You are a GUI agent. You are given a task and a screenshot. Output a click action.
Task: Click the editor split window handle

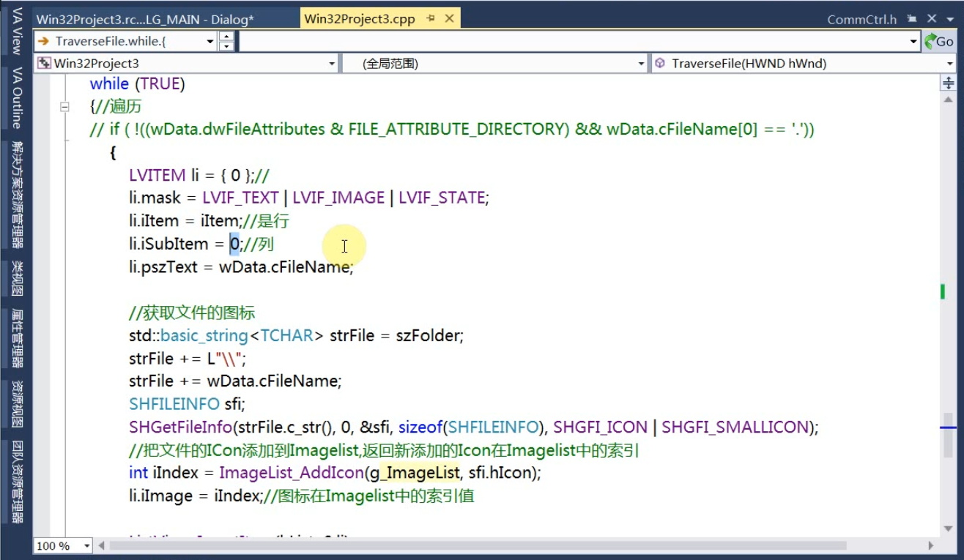949,83
